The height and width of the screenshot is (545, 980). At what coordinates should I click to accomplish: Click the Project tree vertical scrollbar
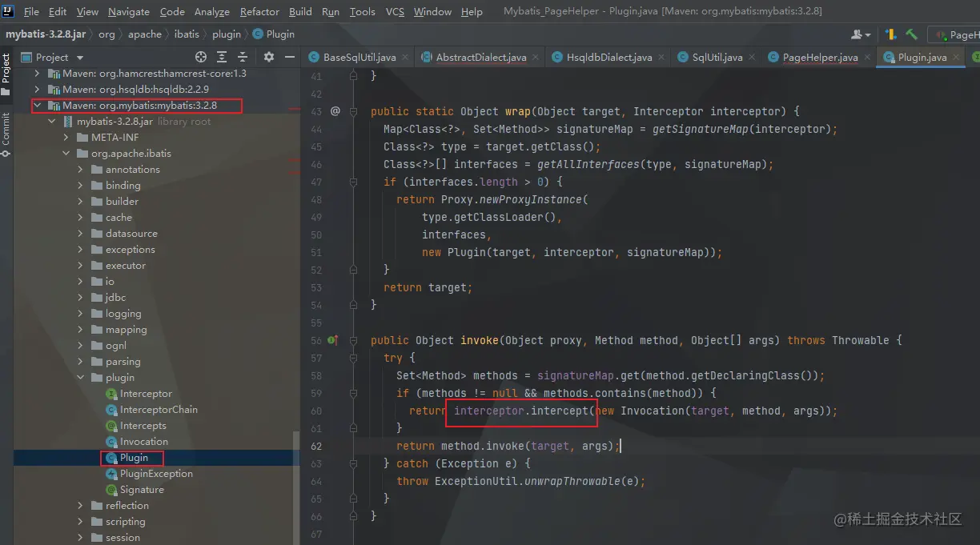[x=295, y=488]
